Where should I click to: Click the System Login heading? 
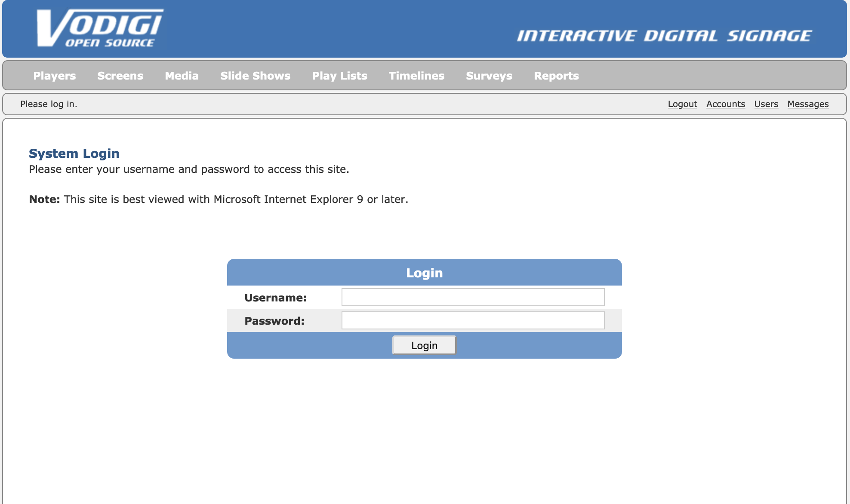(74, 154)
